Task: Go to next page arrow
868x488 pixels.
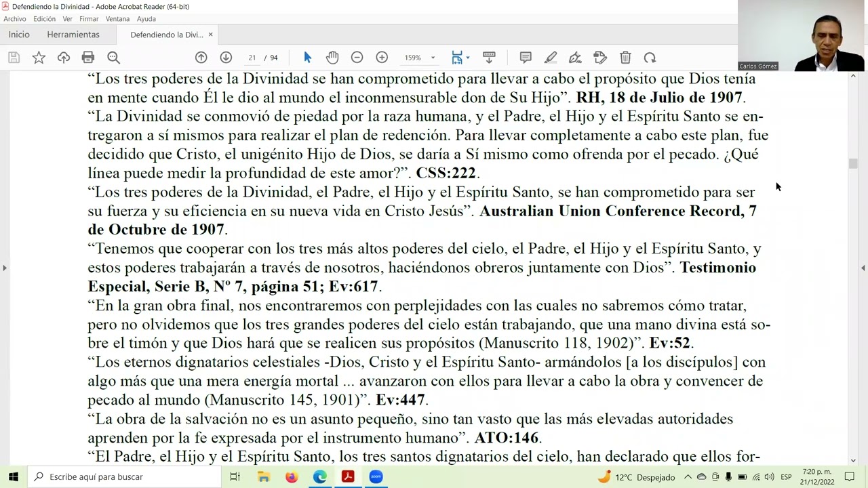Action: (x=226, y=58)
